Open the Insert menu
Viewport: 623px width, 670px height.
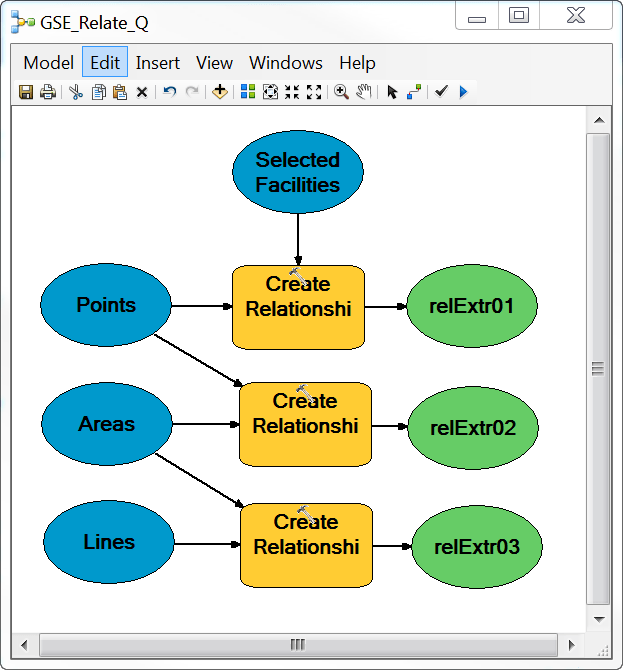click(x=158, y=63)
